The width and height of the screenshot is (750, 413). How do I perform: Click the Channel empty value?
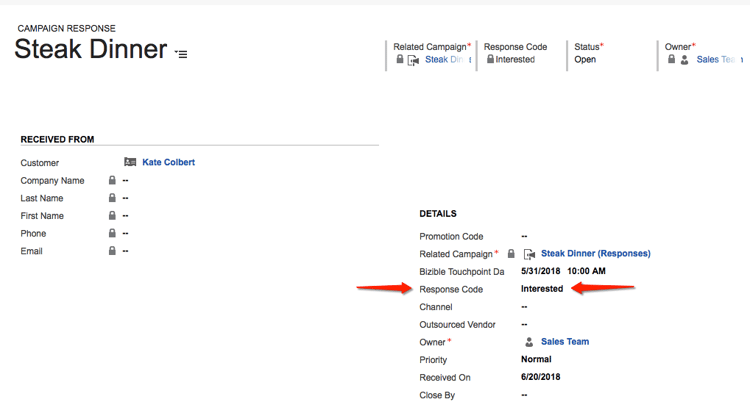tap(524, 307)
